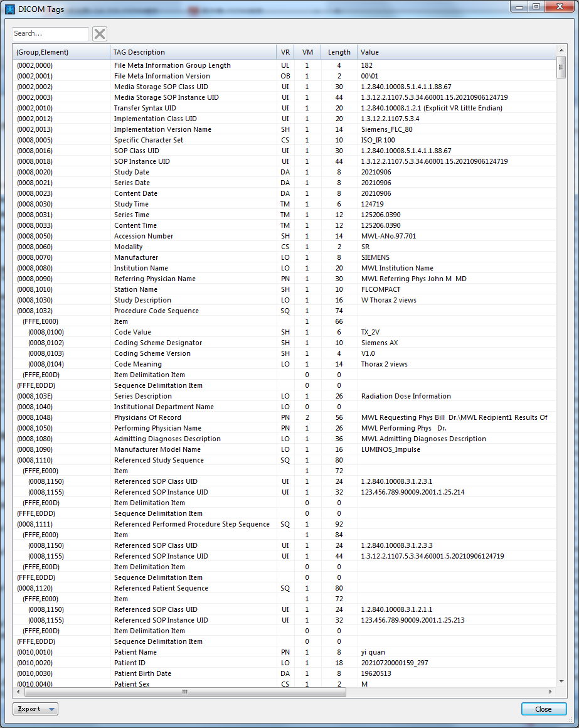Screen dimensions: 579x728
Task: Select the Performing Physician Name row
Action: pos(284,429)
